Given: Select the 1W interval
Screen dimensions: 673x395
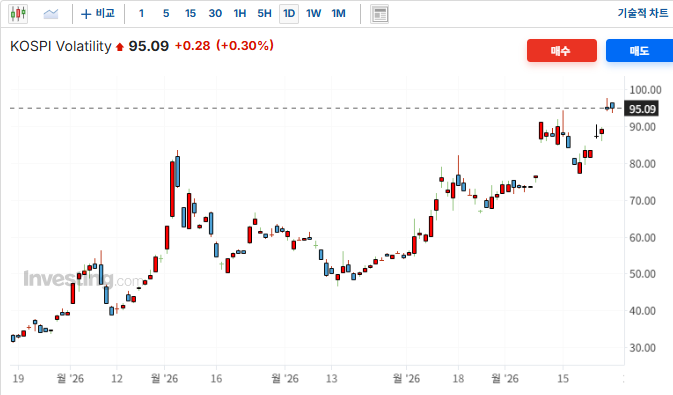Looking at the screenshot, I should pos(313,14).
